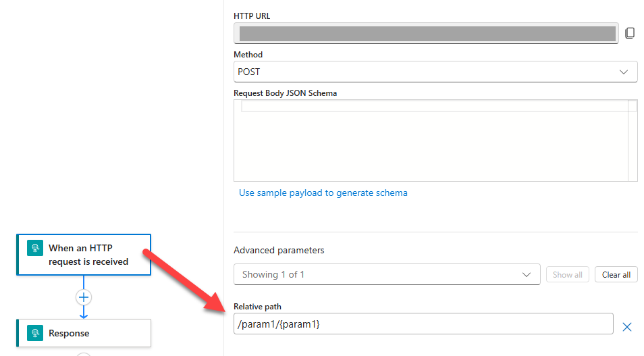
Task: Click the JSON schema editor vertical scrollbar
Action: click(x=633, y=141)
